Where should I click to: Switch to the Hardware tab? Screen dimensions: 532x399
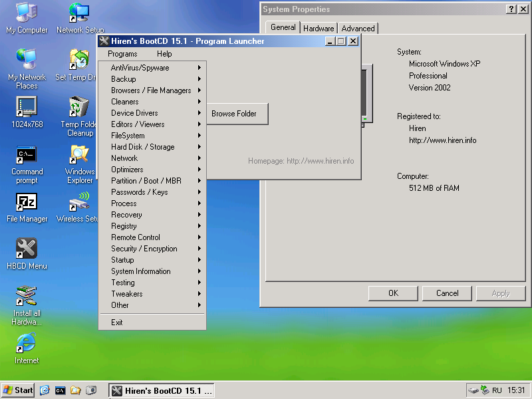coord(319,29)
